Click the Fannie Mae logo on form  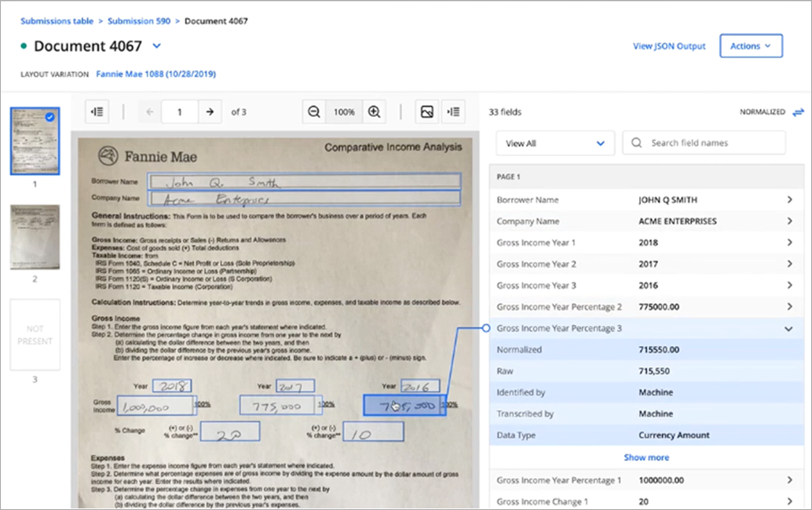click(x=108, y=155)
